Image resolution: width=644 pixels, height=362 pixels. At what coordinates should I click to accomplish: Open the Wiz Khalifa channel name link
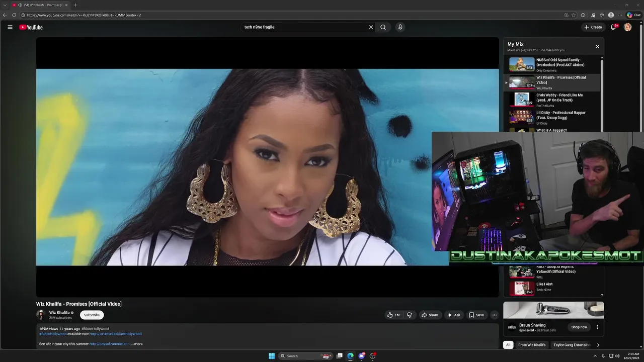59,313
